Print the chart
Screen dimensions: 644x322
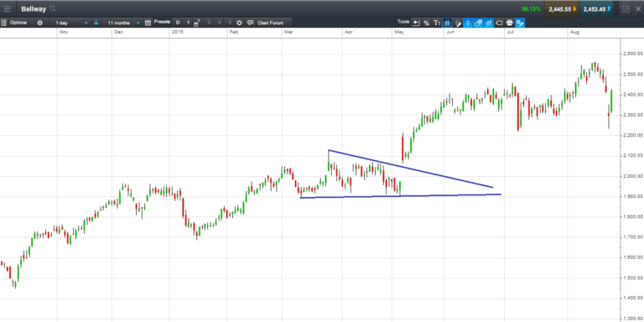tap(510, 23)
